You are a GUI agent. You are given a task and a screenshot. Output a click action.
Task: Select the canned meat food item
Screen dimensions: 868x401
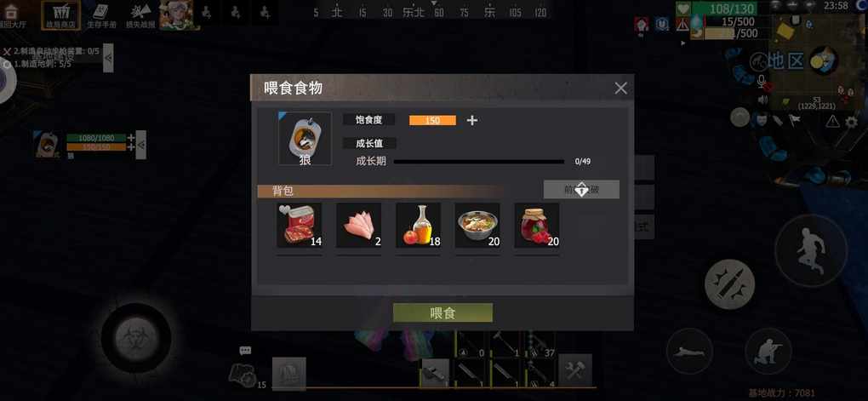(x=300, y=225)
